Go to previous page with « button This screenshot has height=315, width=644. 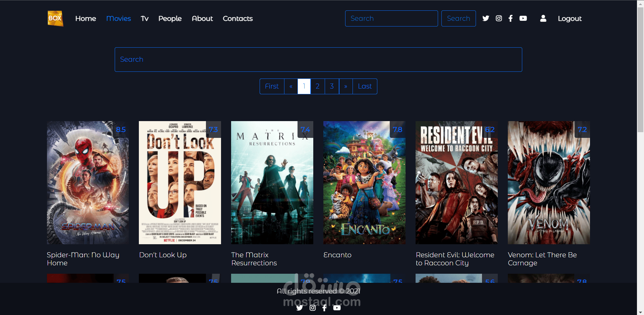[291, 86]
